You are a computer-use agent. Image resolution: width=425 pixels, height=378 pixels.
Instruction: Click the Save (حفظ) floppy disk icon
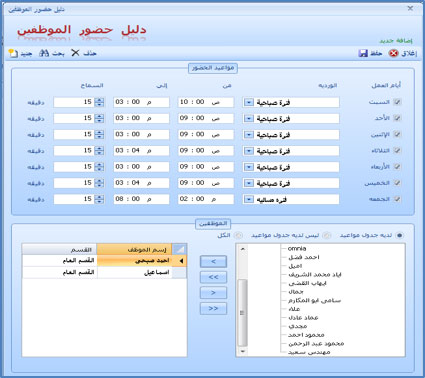pos(363,53)
